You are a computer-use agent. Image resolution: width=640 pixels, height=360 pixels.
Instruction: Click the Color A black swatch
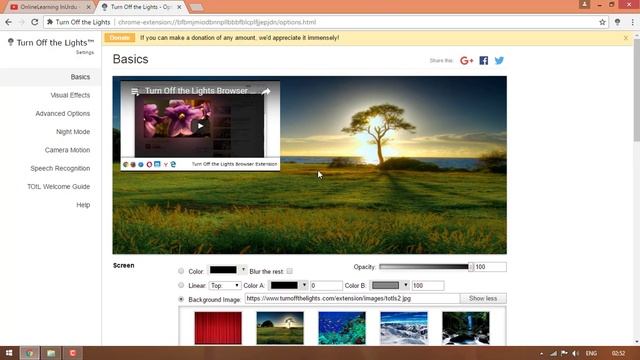coord(284,285)
